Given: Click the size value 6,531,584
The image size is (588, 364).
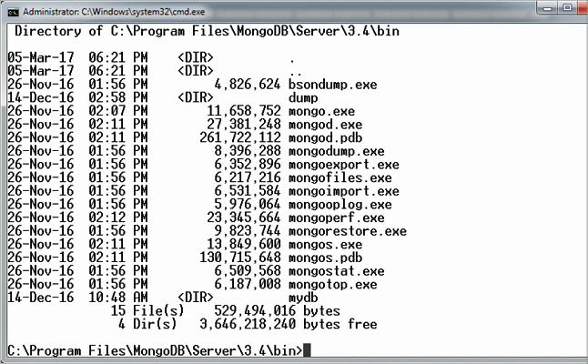Looking at the screenshot, I should coord(248,191).
